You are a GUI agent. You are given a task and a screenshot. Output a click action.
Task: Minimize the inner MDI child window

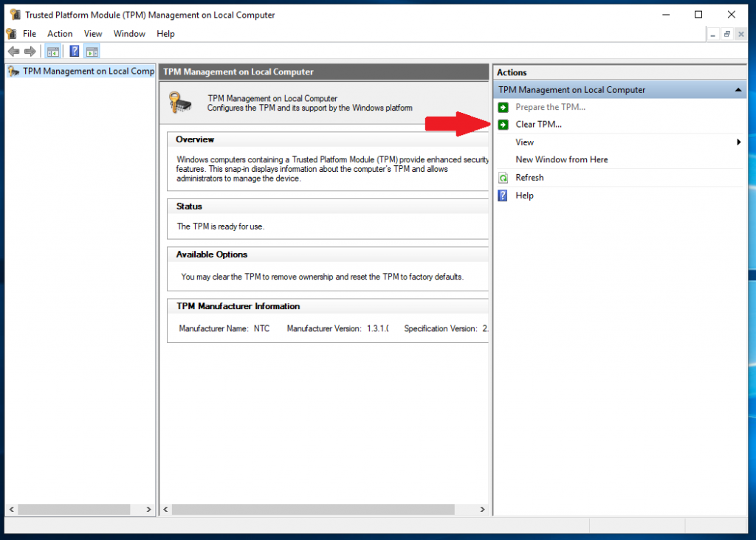point(713,34)
